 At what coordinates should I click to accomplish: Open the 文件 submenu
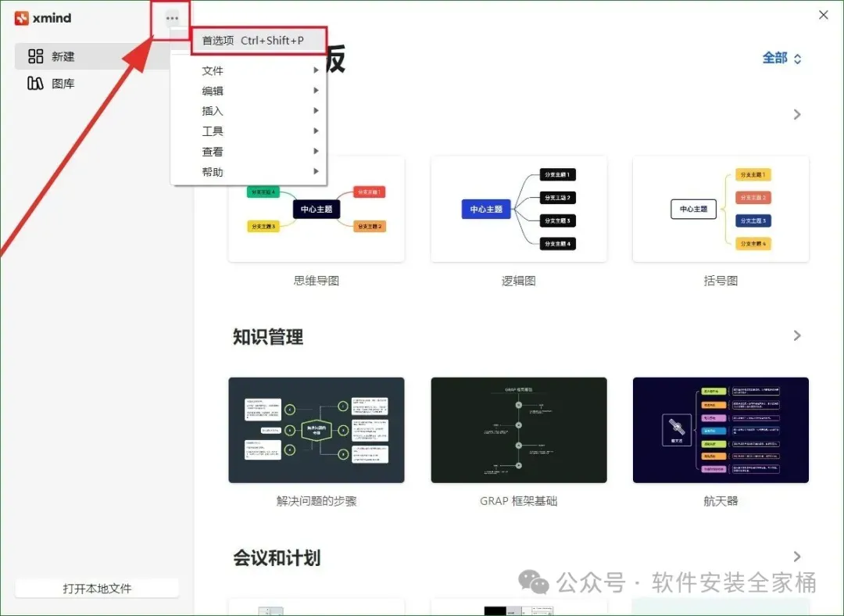tap(249, 70)
